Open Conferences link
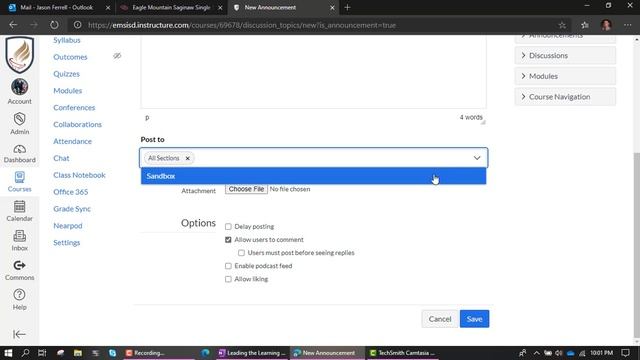This screenshot has height=360, width=640. click(x=74, y=107)
